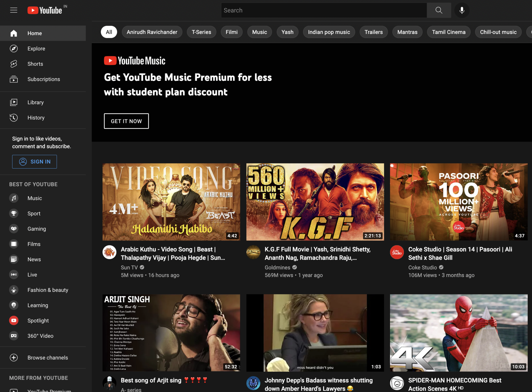Viewport: 532px width, 392px height.
Task: Click the YouTube logo
Action: (45, 10)
